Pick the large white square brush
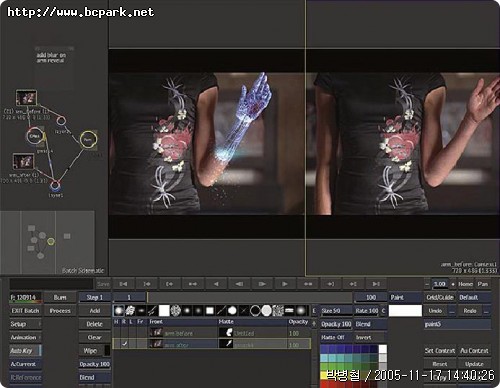This screenshot has height=388, width=500. [x=164, y=311]
